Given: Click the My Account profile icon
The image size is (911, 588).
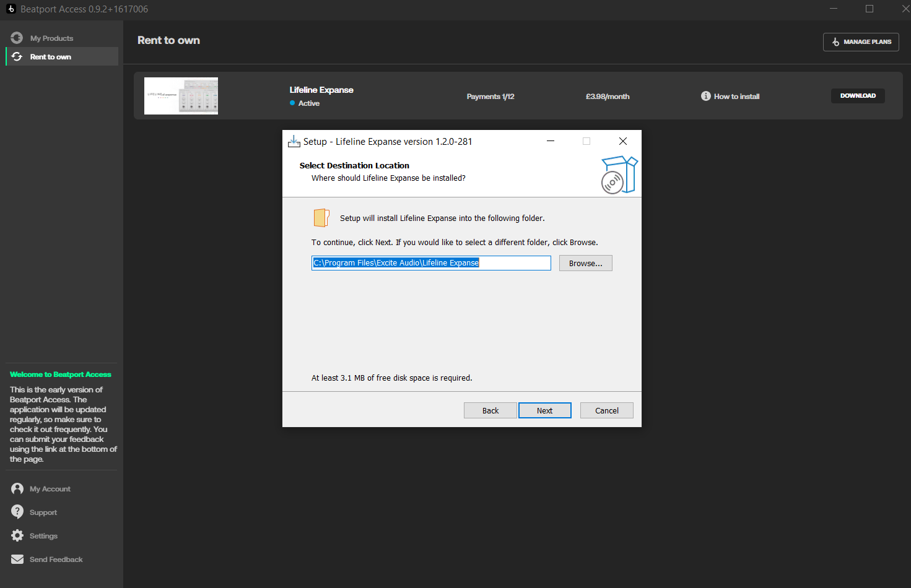Looking at the screenshot, I should (17, 489).
